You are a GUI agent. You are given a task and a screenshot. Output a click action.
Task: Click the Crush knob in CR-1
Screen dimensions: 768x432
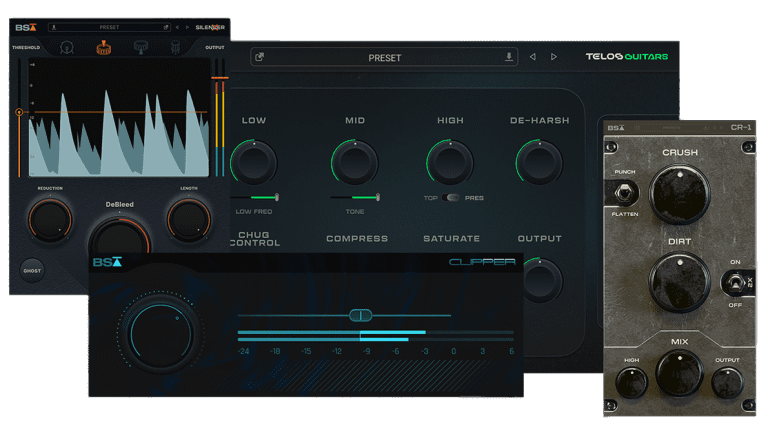click(680, 193)
